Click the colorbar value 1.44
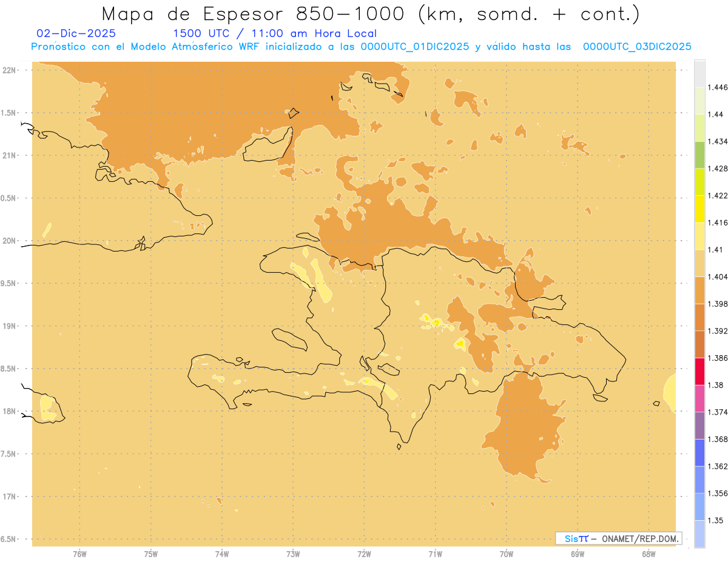The width and height of the screenshot is (728, 562). click(x=716, y=114)
